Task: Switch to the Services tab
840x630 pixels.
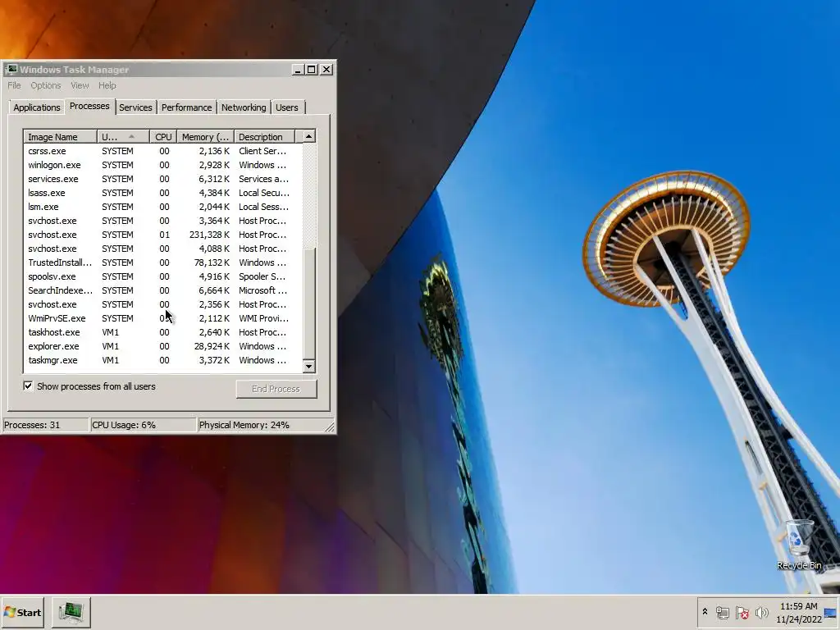Action: (135, 107)
